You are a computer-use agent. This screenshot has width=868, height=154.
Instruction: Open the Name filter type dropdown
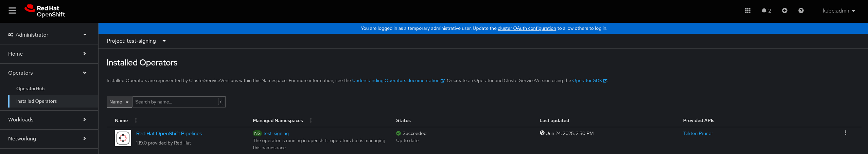119,102
